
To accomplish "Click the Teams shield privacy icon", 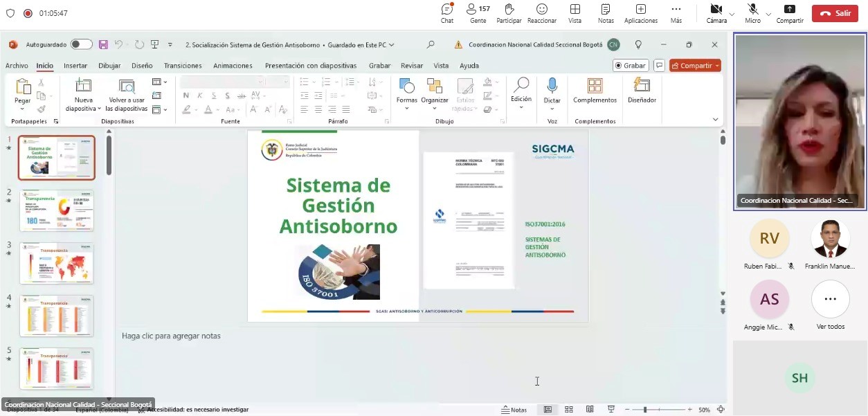I will coord(10,13).
